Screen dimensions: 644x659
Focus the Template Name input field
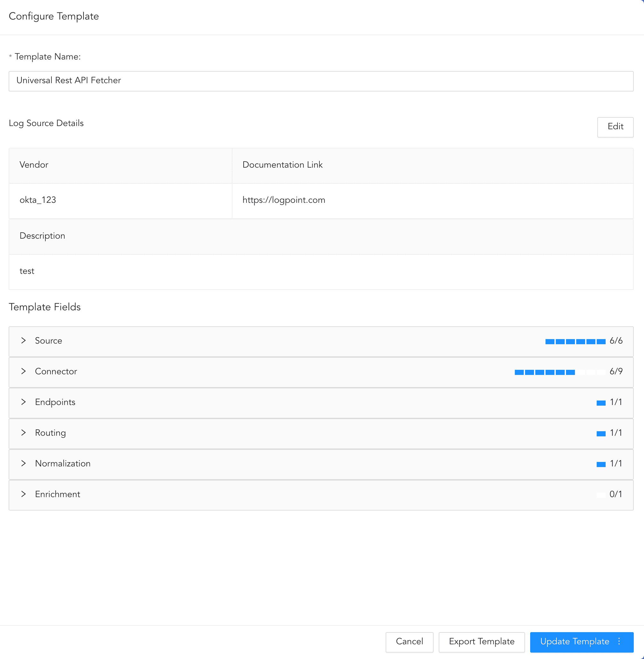coord(321,81)
